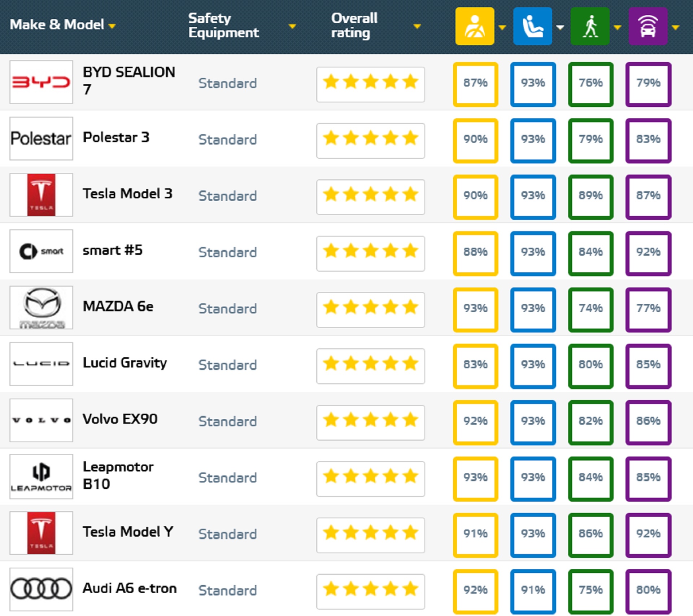Click the smart brand logo
The image size is (693, 616).
tap(41, 251)
